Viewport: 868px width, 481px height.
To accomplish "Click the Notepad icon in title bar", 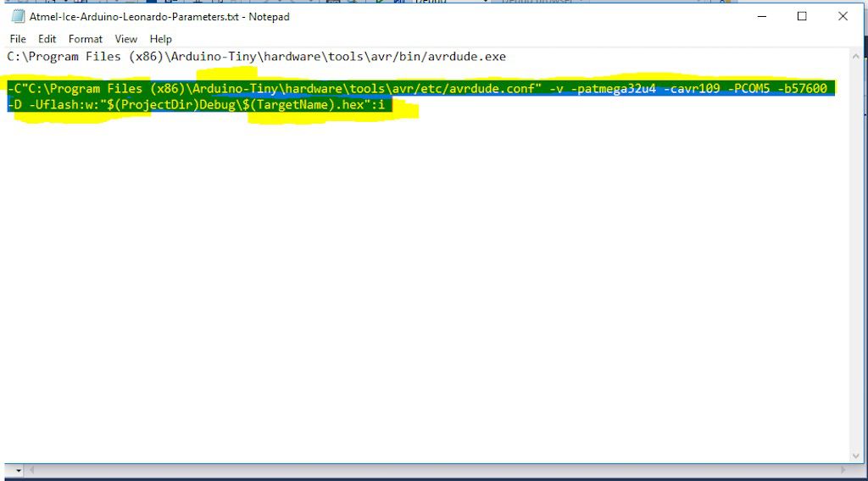I will click(18, 17).
